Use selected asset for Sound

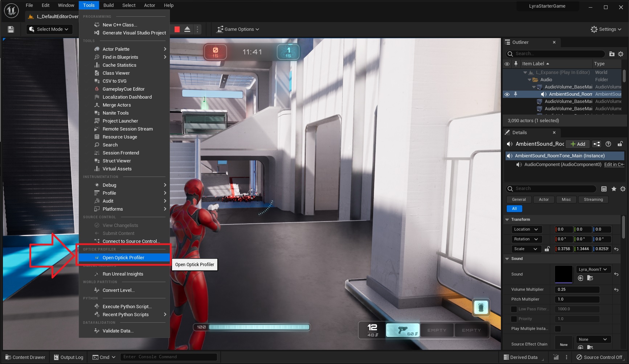[x=581, y=278]
